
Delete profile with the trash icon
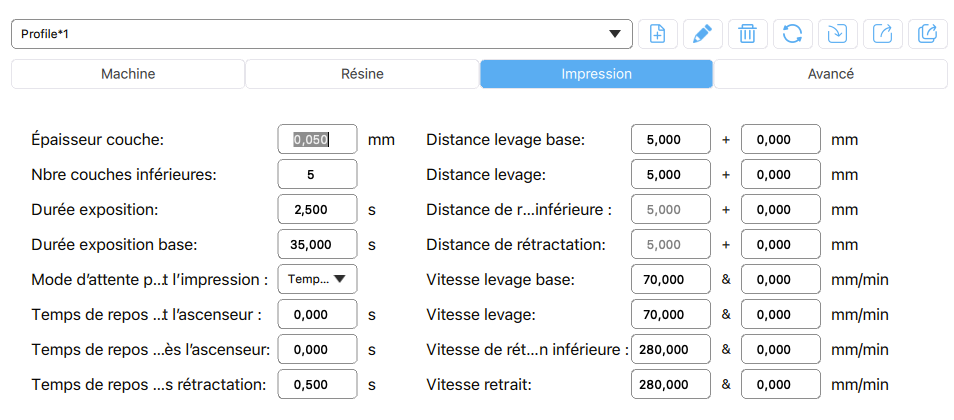point(747,34)
